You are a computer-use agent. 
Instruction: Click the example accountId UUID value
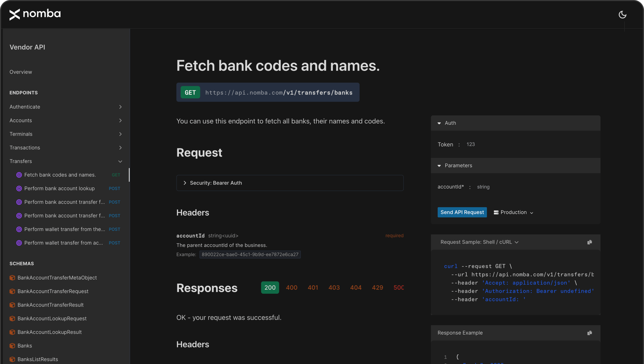[250, 255]
